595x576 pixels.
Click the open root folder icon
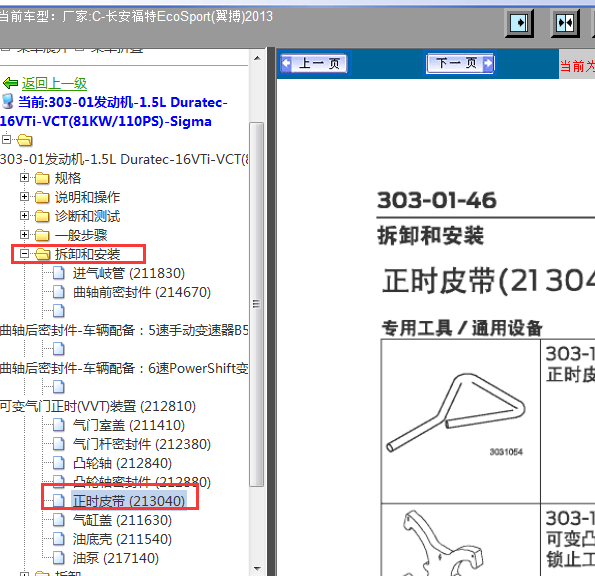pos(25,140)
